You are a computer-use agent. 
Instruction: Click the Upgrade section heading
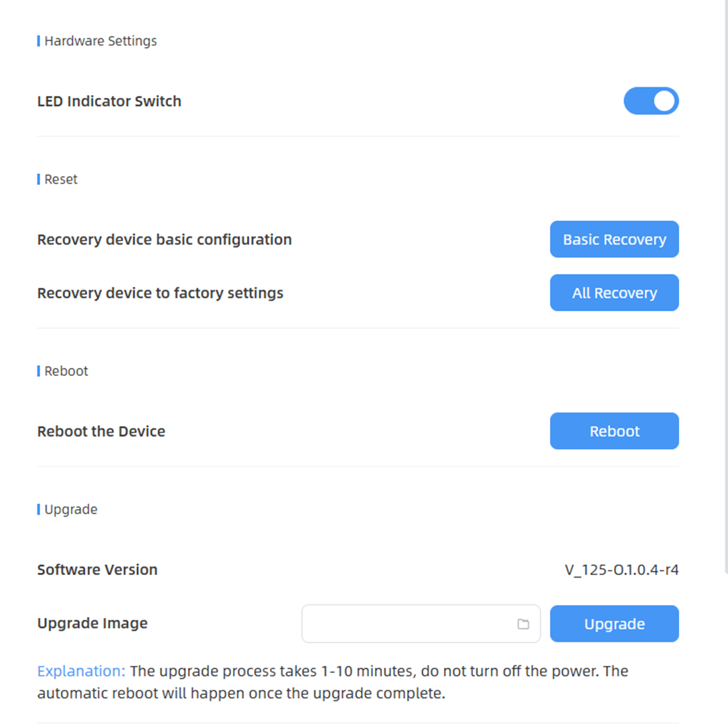point(71,510)
